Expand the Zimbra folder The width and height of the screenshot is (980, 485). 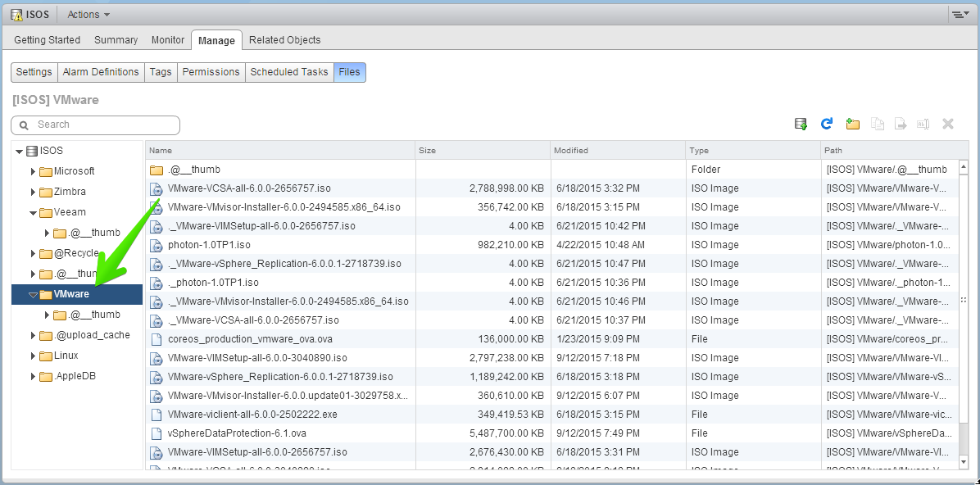(x=33, y=192)
